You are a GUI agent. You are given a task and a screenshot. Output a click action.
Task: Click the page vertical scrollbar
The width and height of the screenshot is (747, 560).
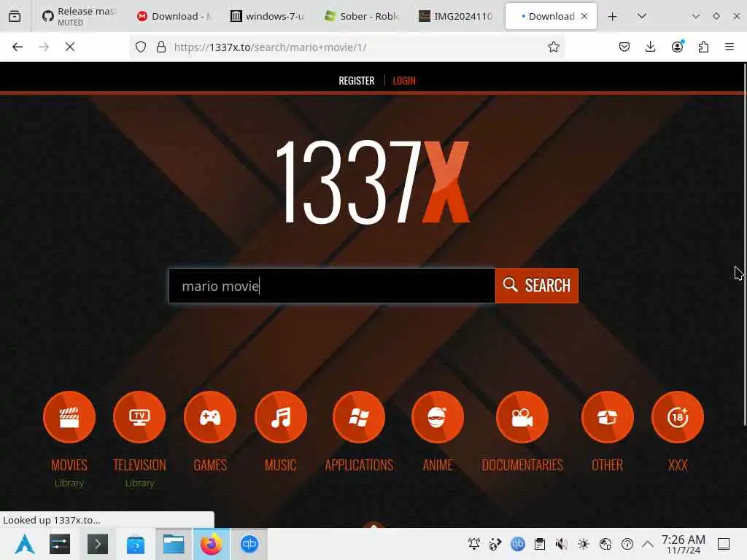745,245
